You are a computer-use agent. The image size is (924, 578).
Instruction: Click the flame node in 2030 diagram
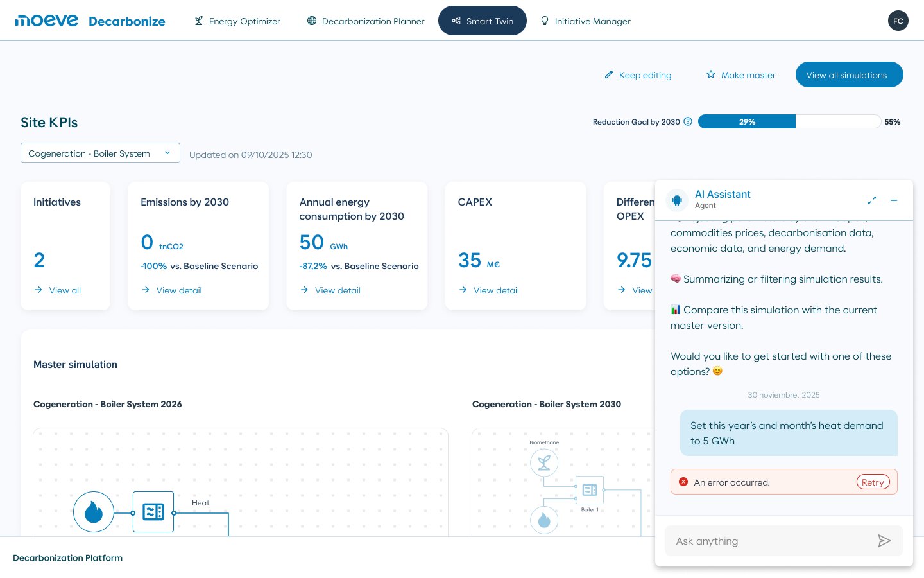(544, 520)
